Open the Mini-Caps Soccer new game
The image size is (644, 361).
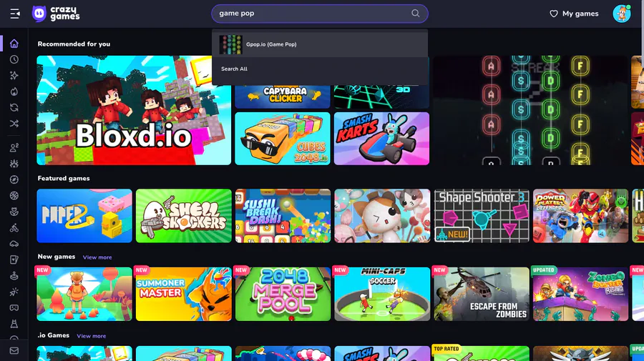tap(382, 294)
